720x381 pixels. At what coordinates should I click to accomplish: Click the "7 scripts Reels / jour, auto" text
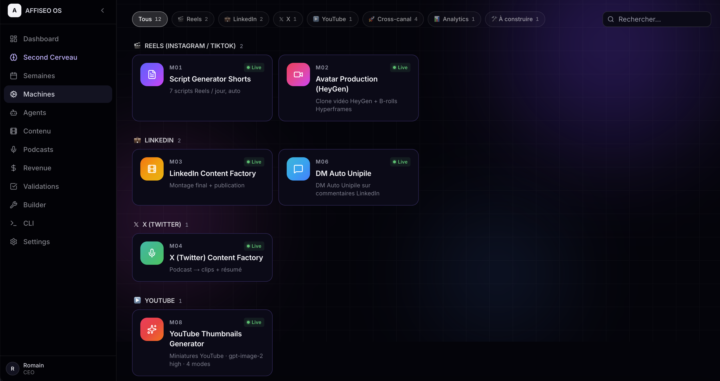pyautogui.click(x=205, y=91)
